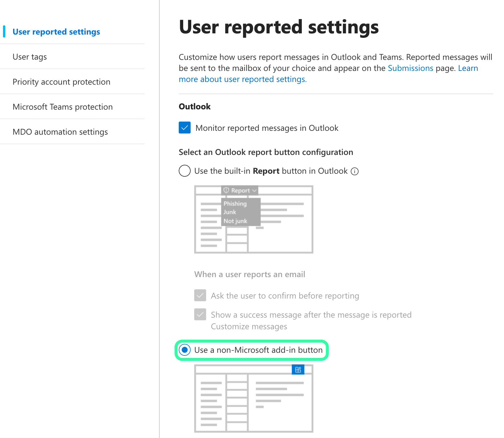Click the shield icon in the Report preview

point(226,190)
